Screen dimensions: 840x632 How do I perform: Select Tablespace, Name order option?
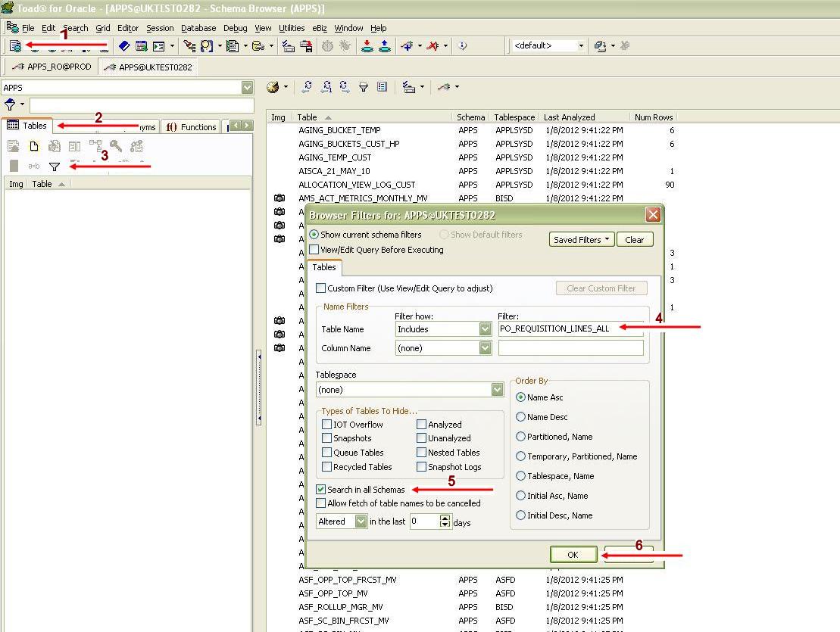pos(520,476)
